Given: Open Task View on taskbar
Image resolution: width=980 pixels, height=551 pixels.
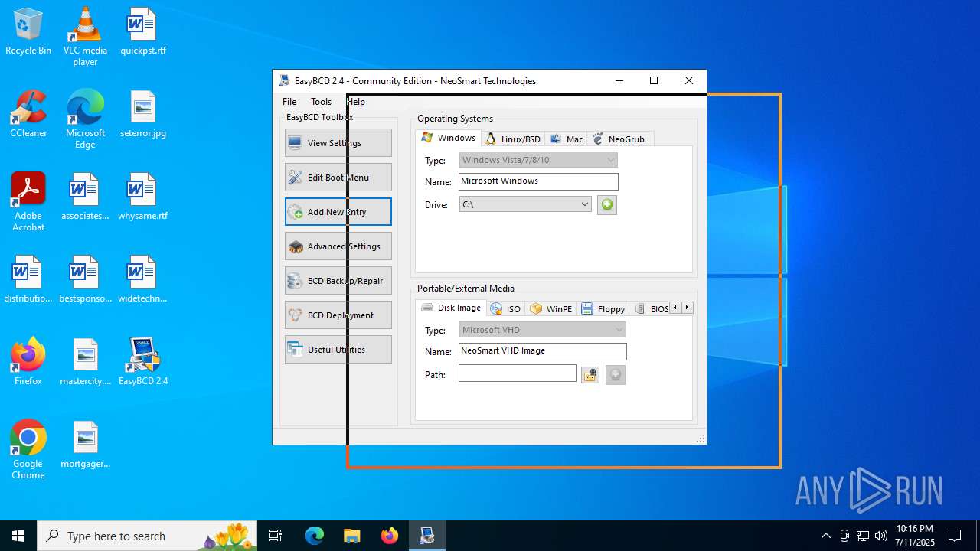Looking at the screenshot, I should (276, 536).
